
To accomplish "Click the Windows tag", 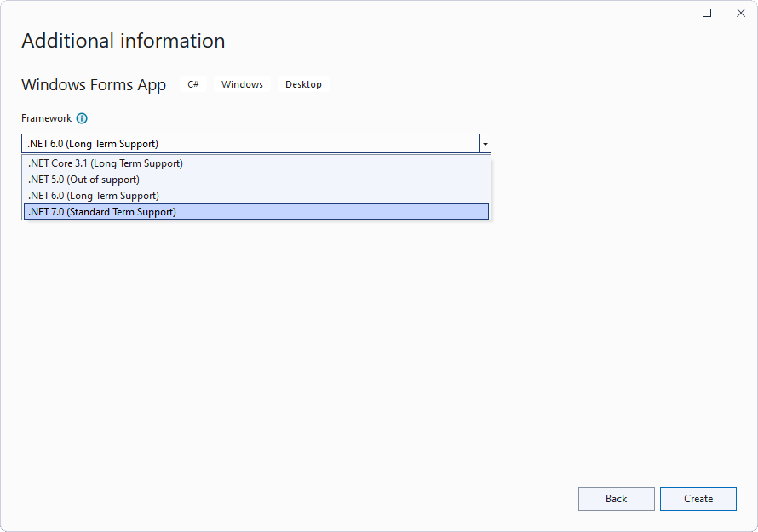I will tap(242, 84).
